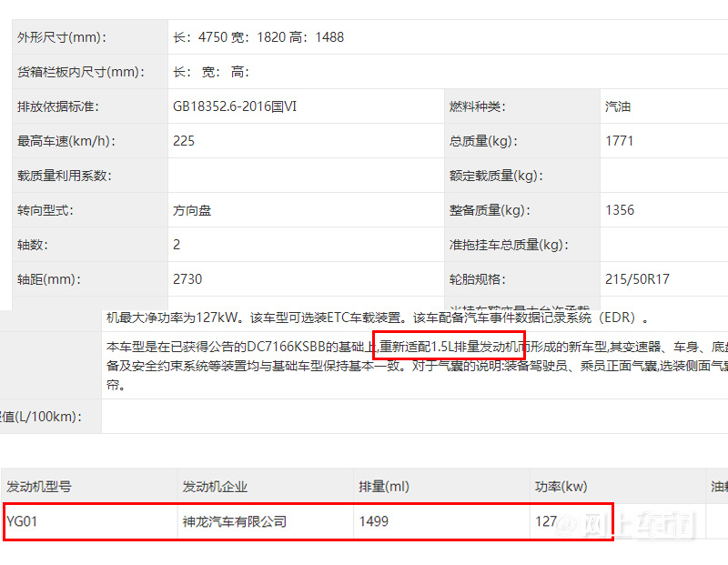728x565 pixels.
Task: Click the 总质量(kg) label
Action: 483,141
